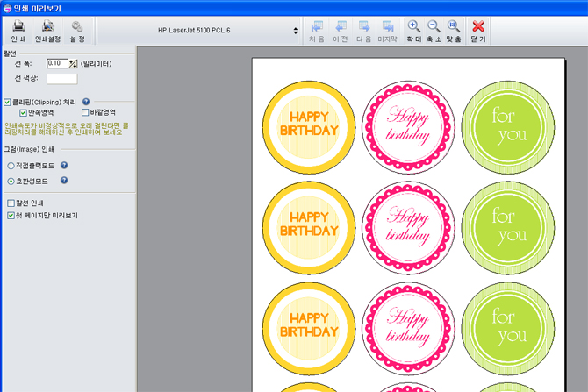Screen dimensions: 588x392
Task: Open help for 클리핑(Clipping) 처리
Action: coord(86,102)
